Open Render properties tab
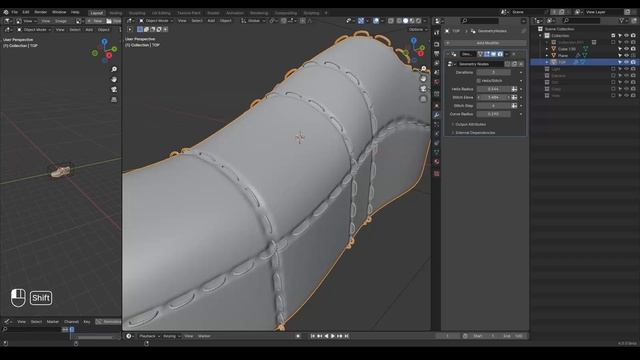The height and width of the screenshot is (360, 640). [436, 44]
